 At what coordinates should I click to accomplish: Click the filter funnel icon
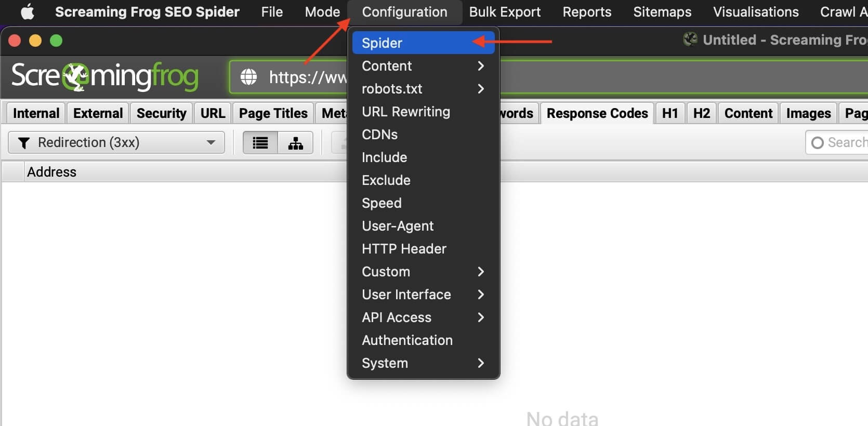click(23, 143)
